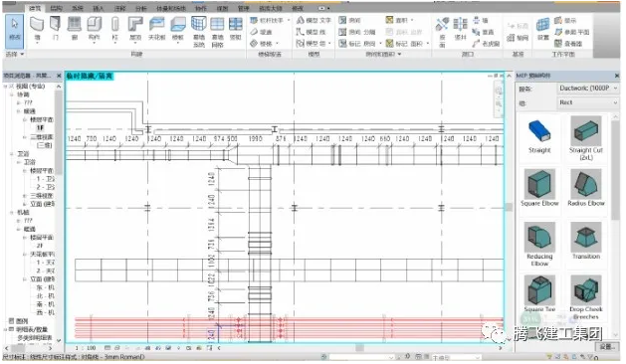Close the MEP Fabrication Parts panel

tap(617, 76)
